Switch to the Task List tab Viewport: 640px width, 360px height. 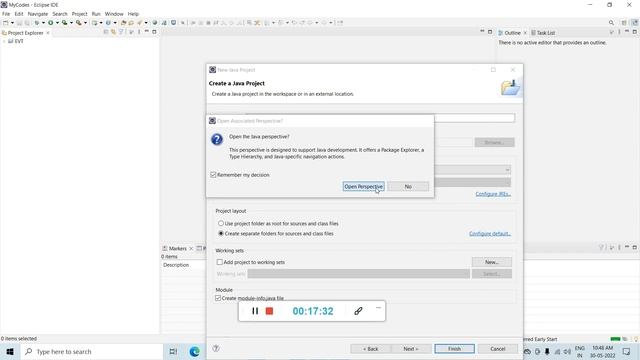[x=543, y=33]
